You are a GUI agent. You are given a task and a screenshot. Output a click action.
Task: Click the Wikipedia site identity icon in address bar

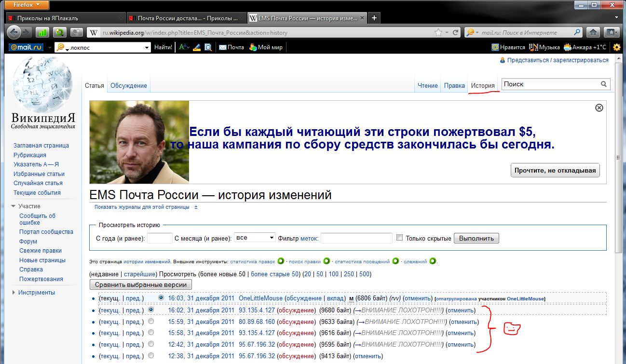(x=93, y=33)
